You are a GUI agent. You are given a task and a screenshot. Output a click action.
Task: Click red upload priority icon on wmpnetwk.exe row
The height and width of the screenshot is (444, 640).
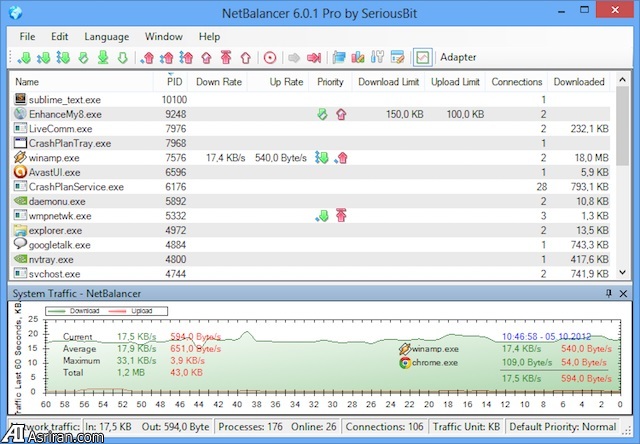[x=341, y=215]
